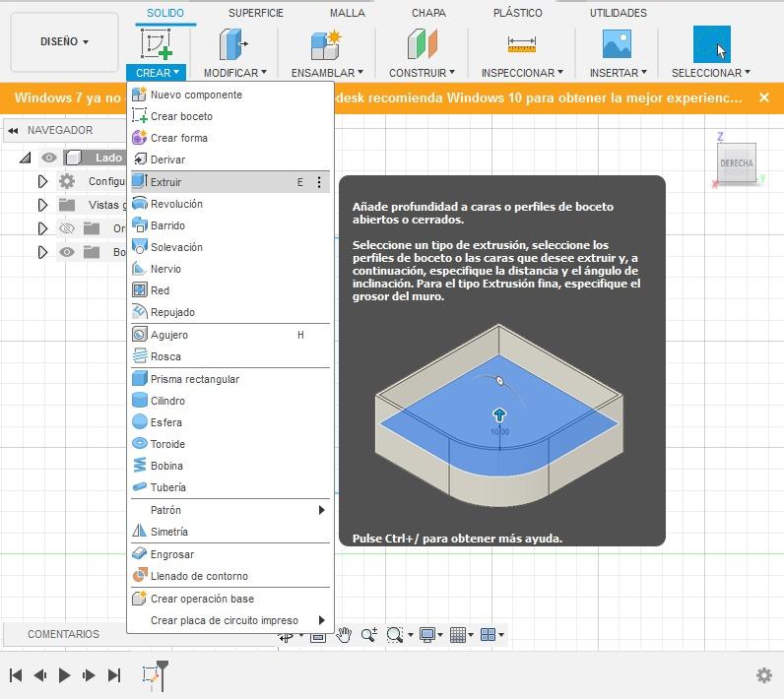Click the timeline position marker
The width and height of the screenshot is (784, 699).
coord(162,675)
